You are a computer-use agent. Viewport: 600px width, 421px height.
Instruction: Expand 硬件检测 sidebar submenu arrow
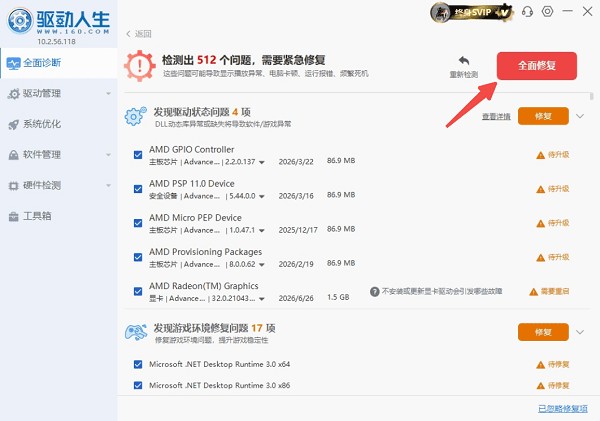pyautogui.click(x=108, y=186)
